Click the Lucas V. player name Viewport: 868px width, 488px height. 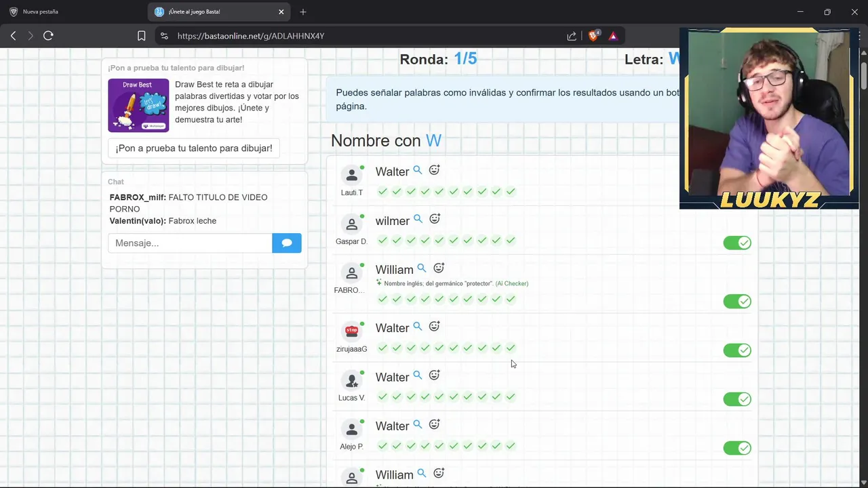tap(351, 398)
